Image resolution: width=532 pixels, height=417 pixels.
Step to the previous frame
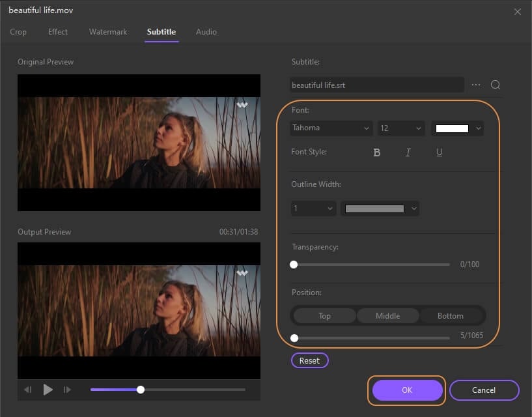(28, 390)
